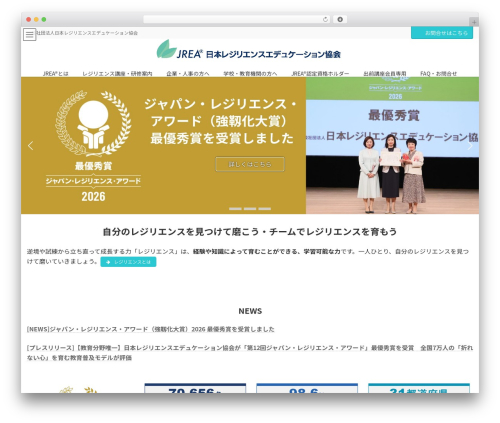Open FAQ・お問合せ menu item
The height and width of the screenshot is (423, 500).
pos(438,73)
